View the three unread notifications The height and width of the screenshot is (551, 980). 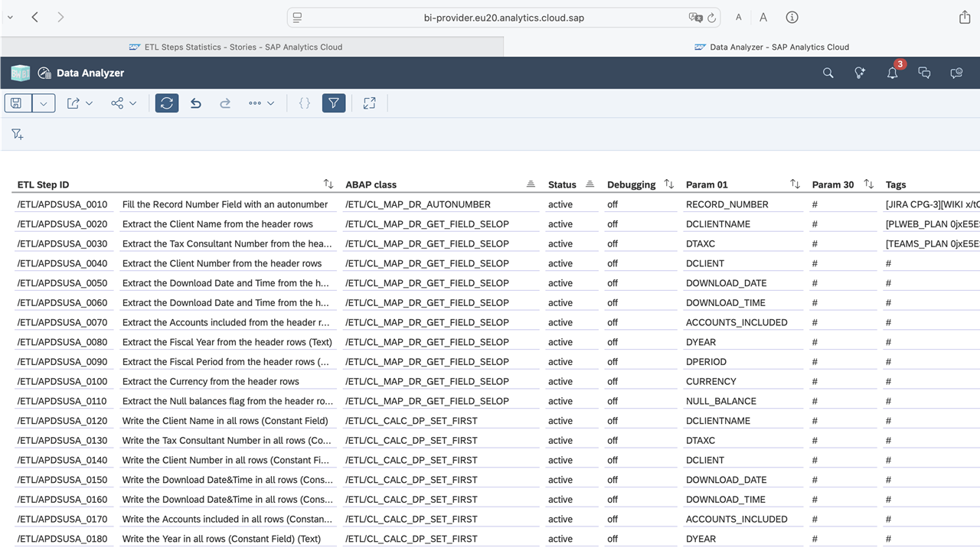(x=892, y=73)
